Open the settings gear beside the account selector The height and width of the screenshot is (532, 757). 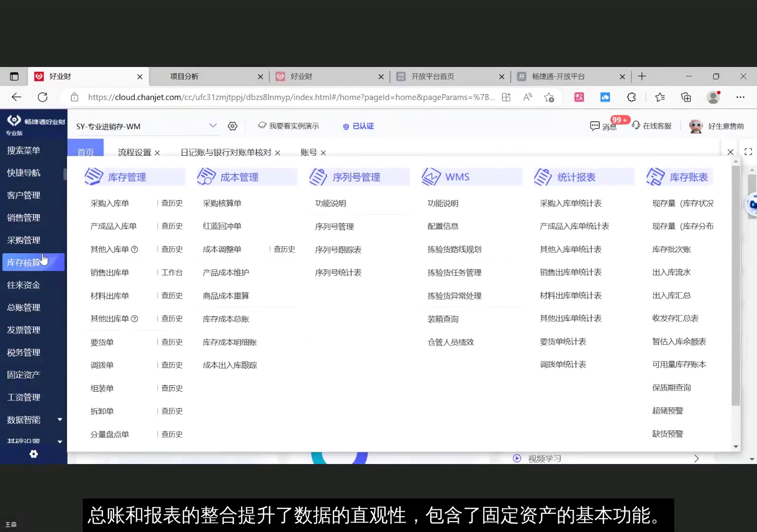click(x=232, y=126)
